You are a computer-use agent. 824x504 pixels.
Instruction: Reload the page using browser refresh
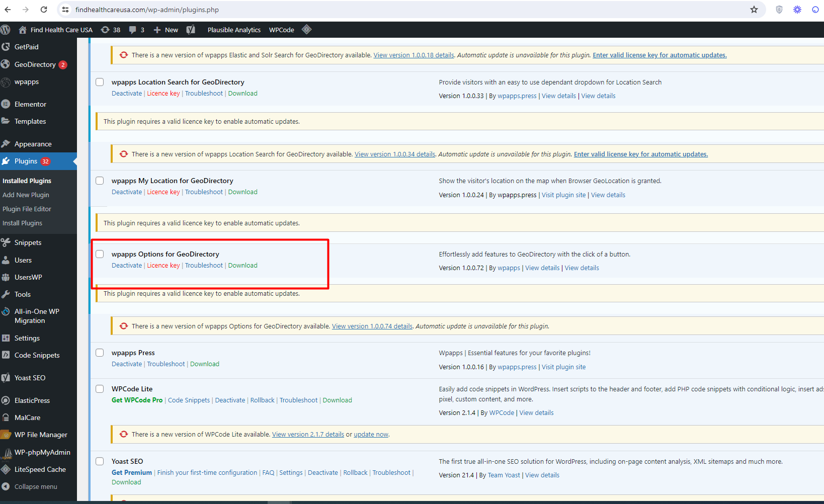44,10
